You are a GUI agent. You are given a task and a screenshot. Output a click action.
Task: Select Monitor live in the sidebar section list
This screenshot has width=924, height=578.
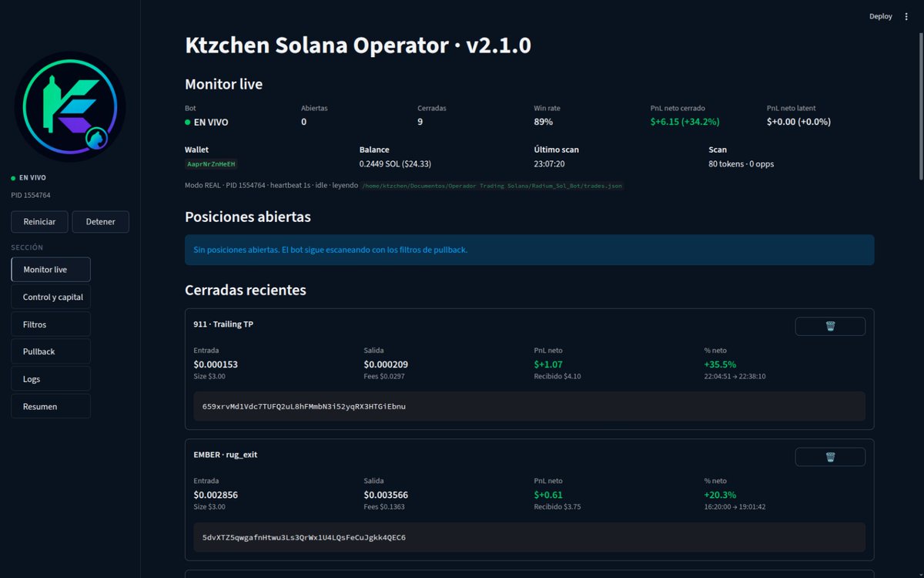pos(51,270)
